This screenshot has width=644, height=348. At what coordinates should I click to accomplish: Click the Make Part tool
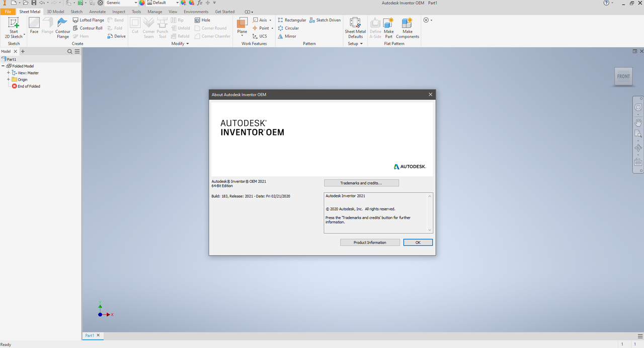(x=389, y=28)
